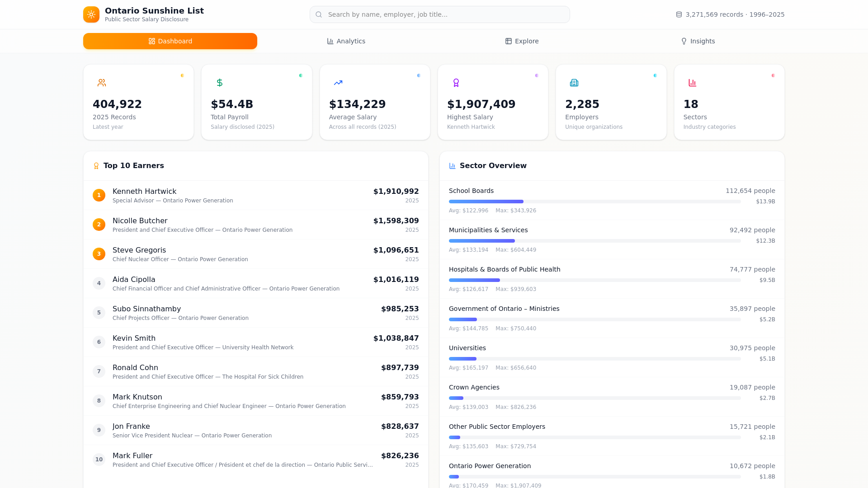This screenshot has height=488, width=868.
Task: Click the rank 3 badge beside Steve Gregoris
Action: tap(99, 254)
